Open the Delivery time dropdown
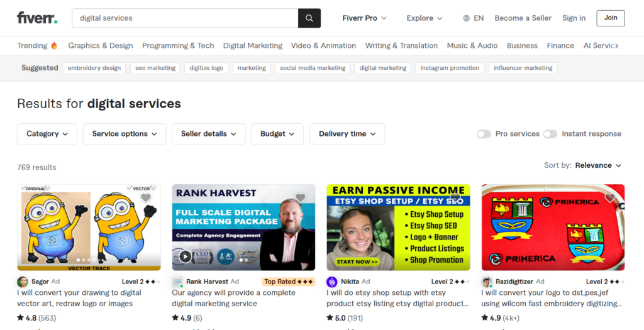The width and height of the screenshot is (644, 330). (x=347, y=134)
